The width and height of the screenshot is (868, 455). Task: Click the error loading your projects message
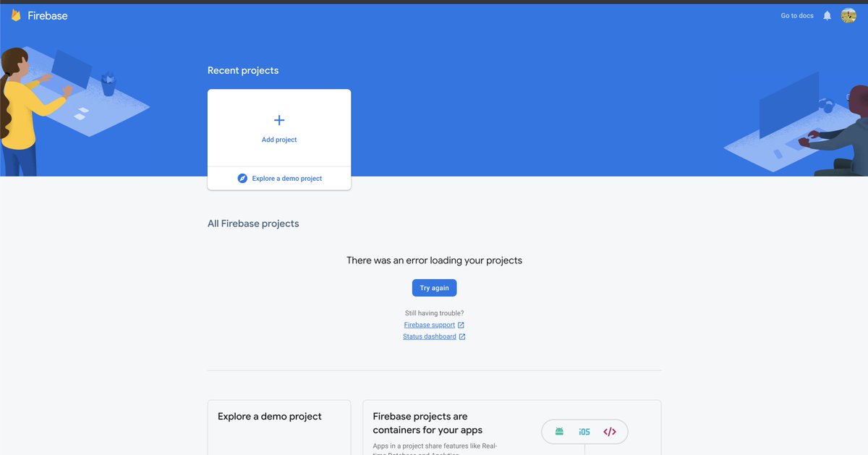click(x=434, y=260)
